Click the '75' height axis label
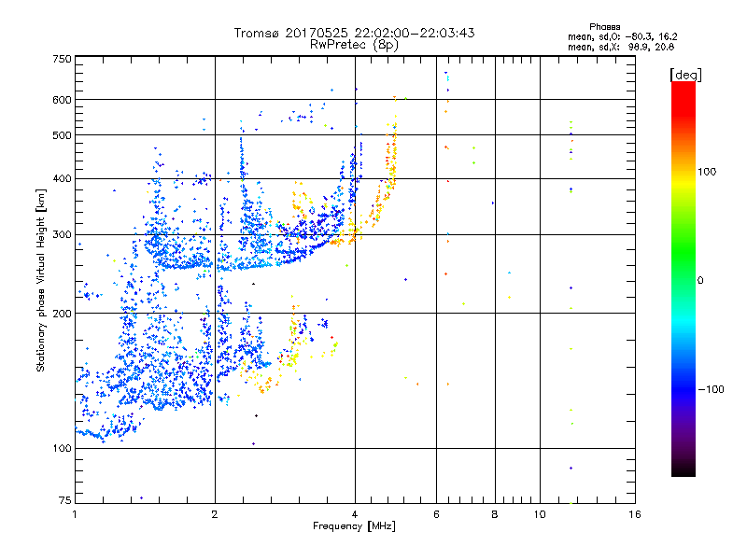Image resolution: width=747 pixels, height=560 pixels. (65, 500)
